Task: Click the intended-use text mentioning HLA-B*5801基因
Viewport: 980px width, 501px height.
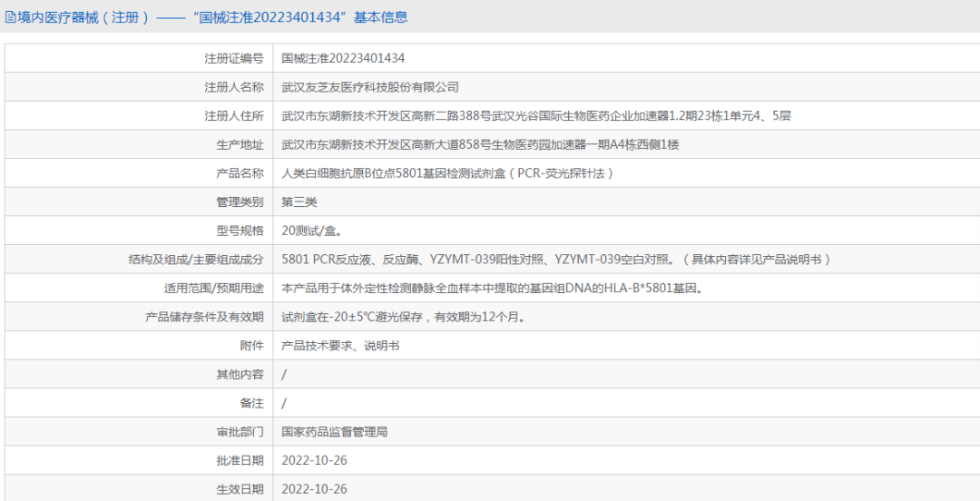Action: point(493,289)
